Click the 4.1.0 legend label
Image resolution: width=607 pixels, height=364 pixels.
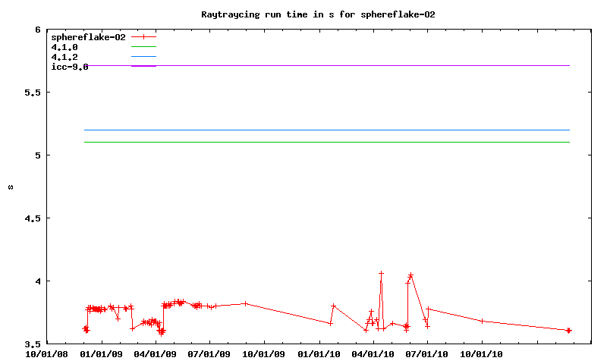64,47
